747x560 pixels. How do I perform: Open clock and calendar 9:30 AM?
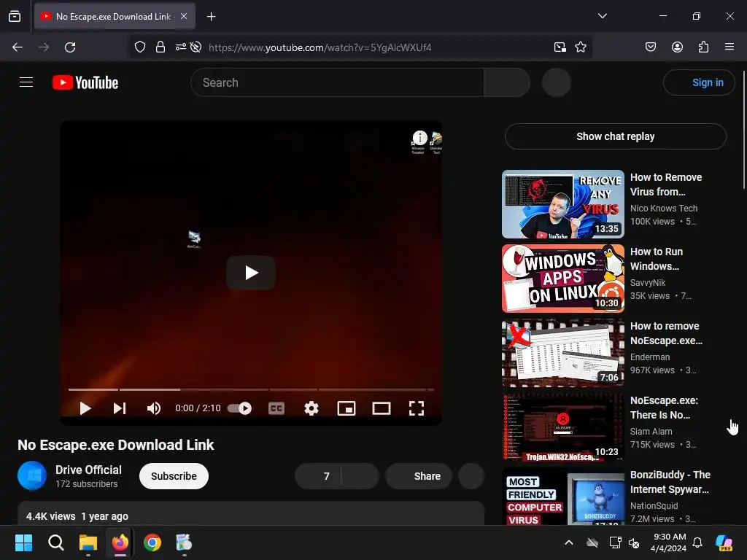coord(669,542)
